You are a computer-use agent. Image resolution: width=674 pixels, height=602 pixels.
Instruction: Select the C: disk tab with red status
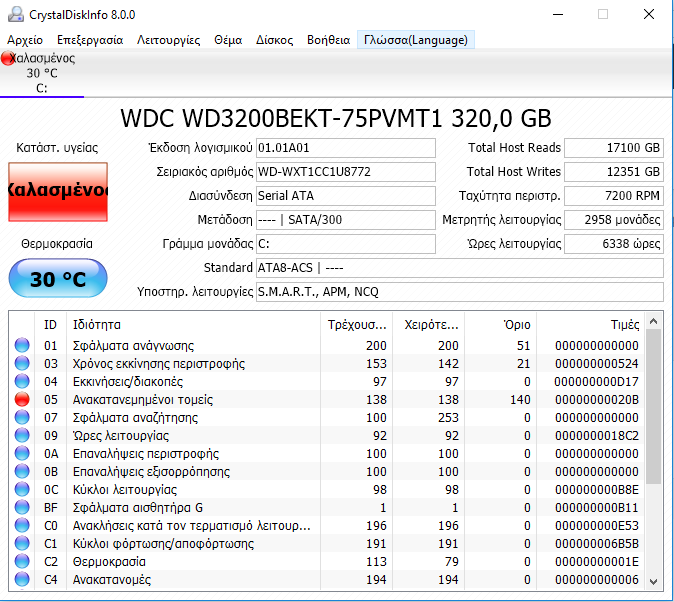42,73
